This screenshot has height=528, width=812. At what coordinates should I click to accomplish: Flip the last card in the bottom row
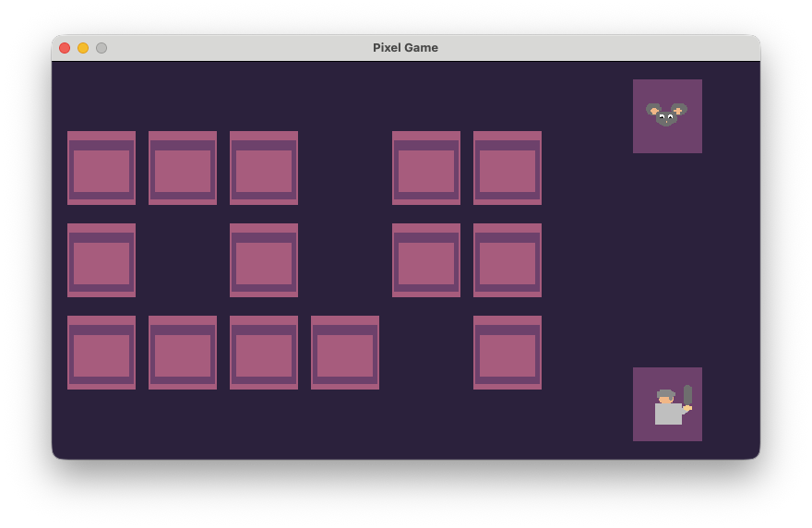[507, 353]
